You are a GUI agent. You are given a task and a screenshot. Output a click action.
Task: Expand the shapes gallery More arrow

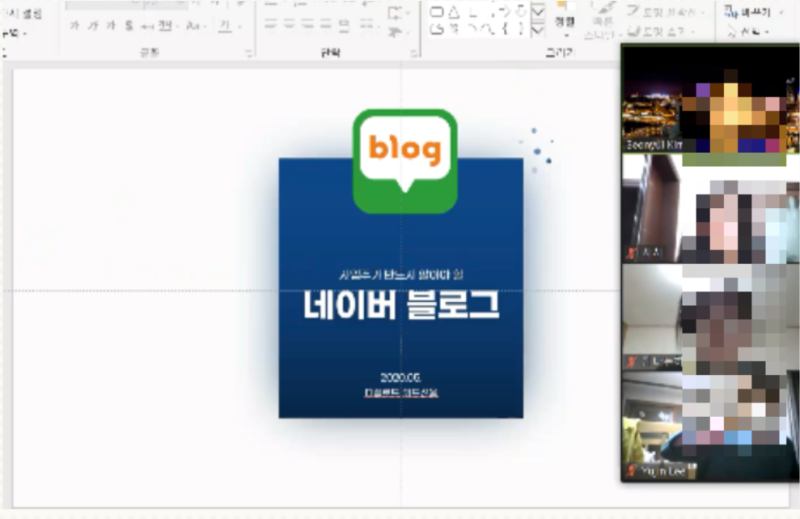(538, 31)
